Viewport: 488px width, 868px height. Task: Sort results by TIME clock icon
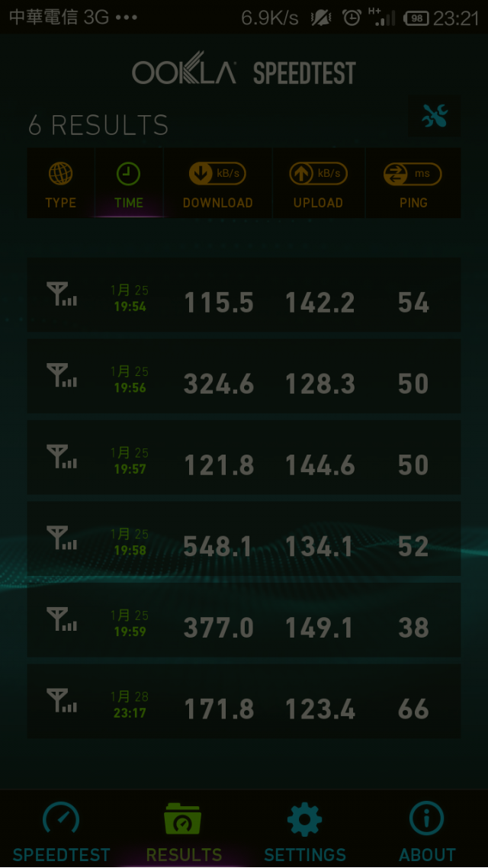128,183
